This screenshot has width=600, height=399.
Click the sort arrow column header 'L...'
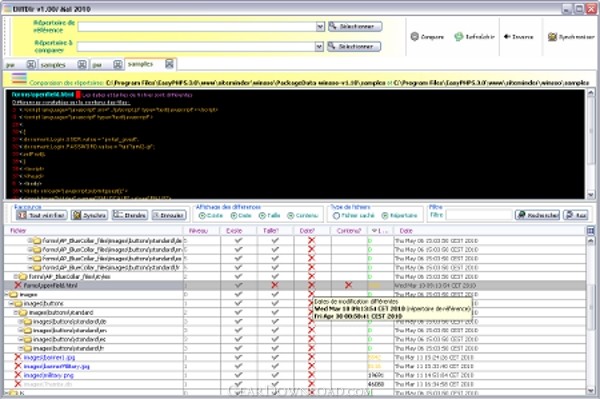(x=380, y=231)
